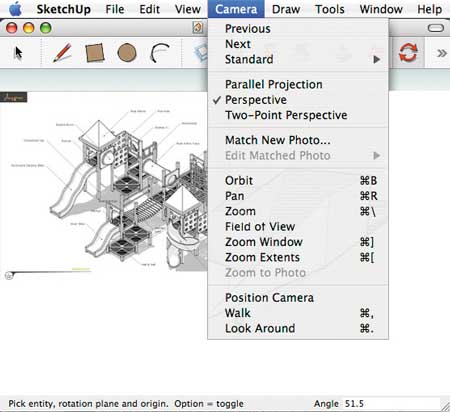Choose Previous in Camera menu
450x412 pixels.
pos(298,29)
